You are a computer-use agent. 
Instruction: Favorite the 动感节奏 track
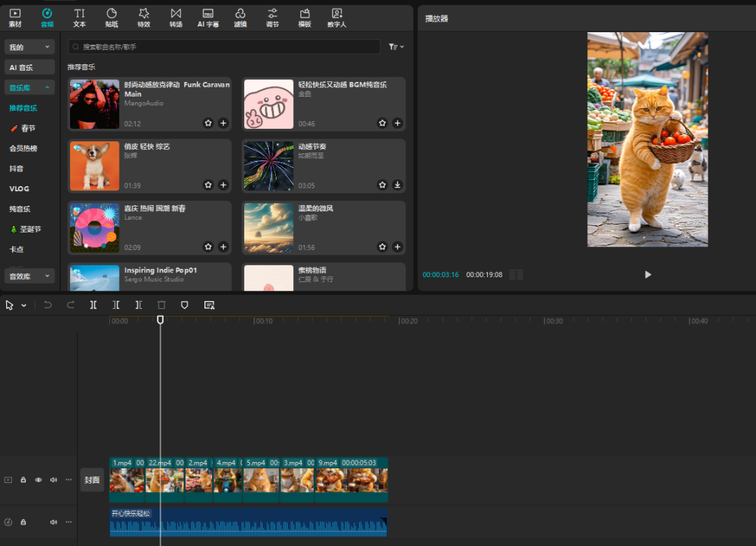(x=382, y=185)
